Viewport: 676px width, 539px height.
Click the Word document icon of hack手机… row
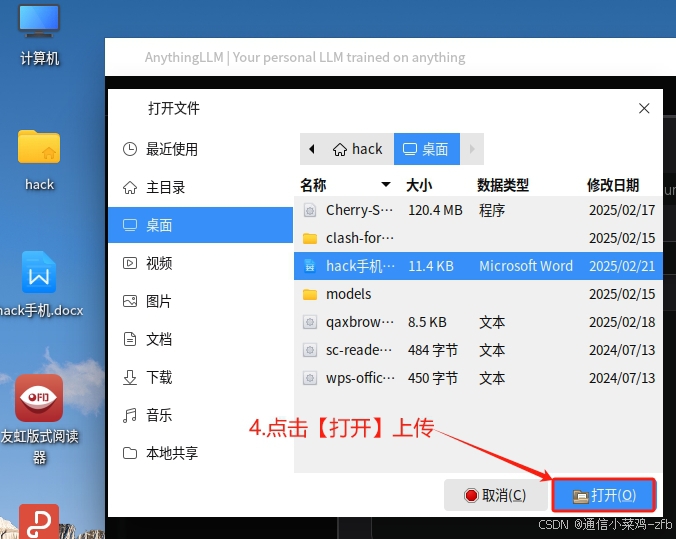pyautogui.click(x=310, y=266)
